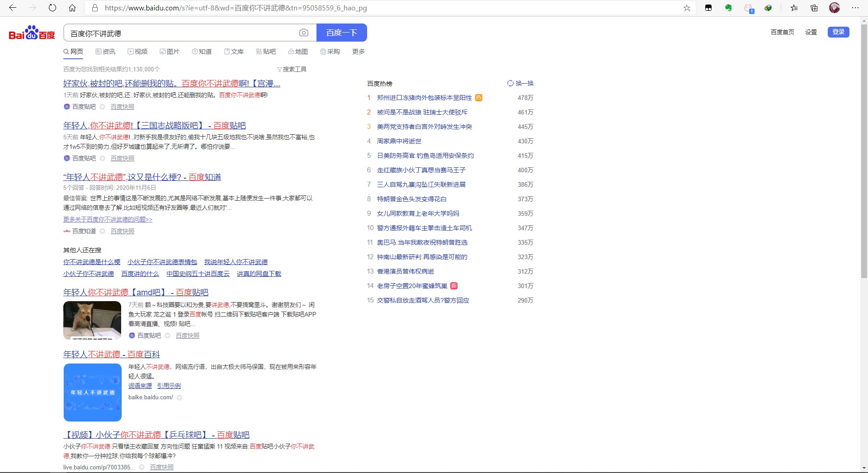Go back to the previous page

click(x=13, y=8)
